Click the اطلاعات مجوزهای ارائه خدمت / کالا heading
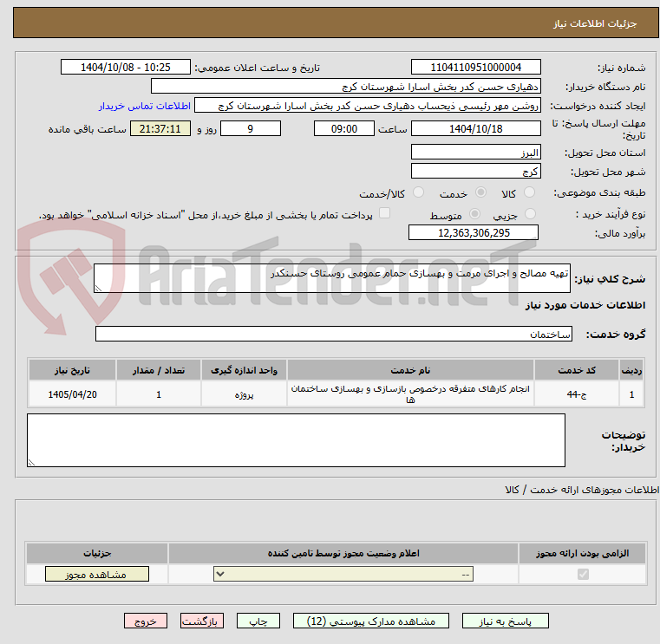This screenshot has width=660, height=644. [x=582, y=490]
